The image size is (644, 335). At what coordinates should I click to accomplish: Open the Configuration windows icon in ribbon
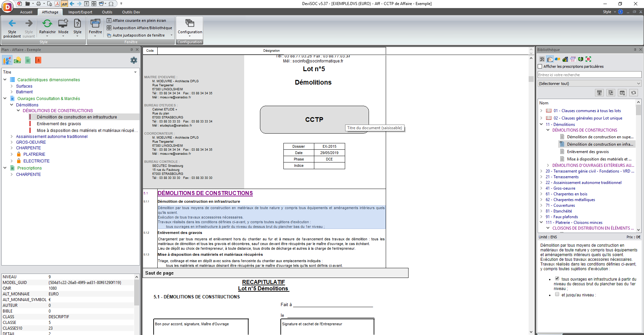pyautogui.click(x=190, y=23)
